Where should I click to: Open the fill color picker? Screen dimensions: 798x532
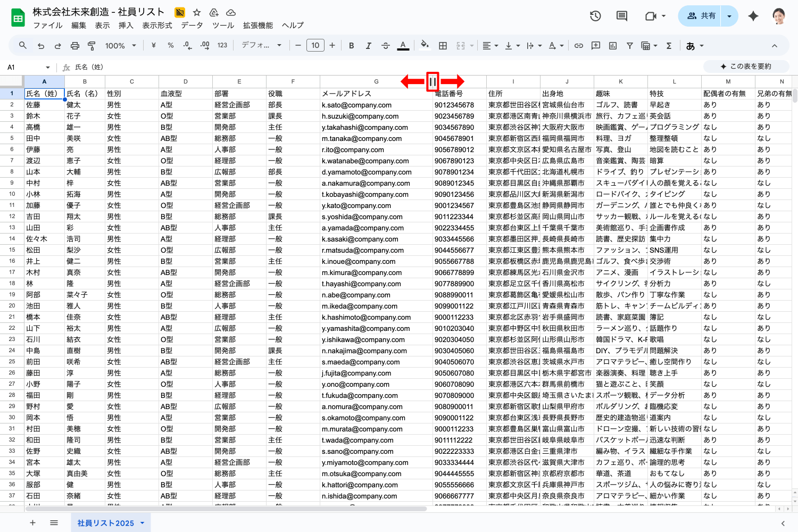pos(424,46)
